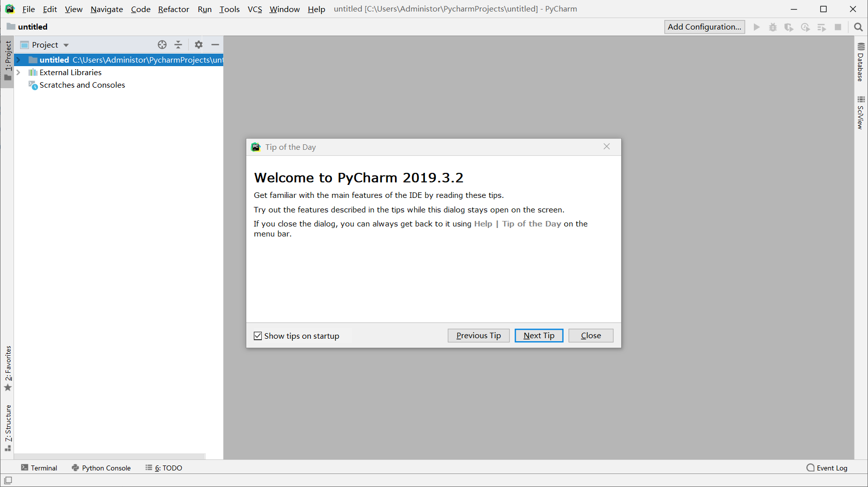Open the Window menu
This screenshot has width=868, height=487.
284,9
